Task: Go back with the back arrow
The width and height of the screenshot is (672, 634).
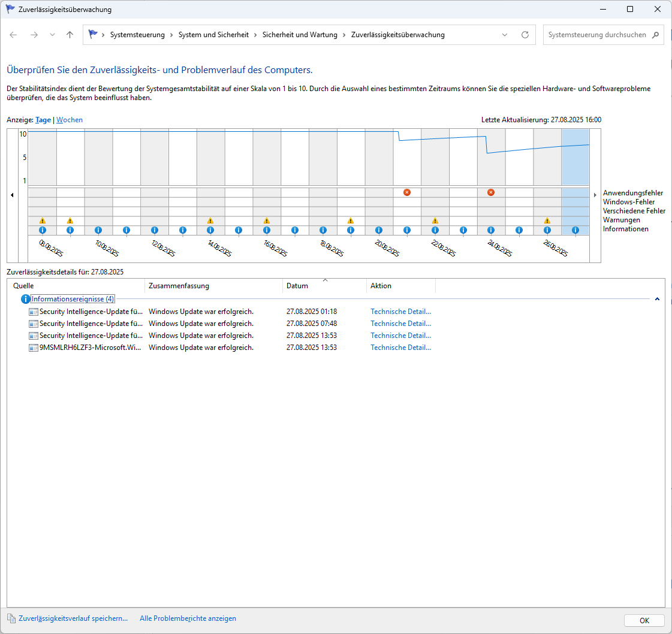Action: pos(13,35)
